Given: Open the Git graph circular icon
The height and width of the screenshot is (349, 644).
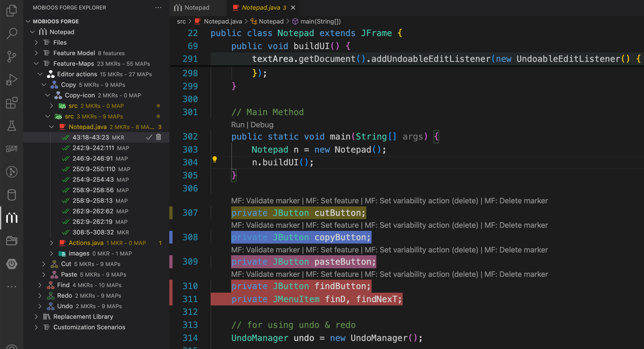Looking at the screenshot, I should 12,172.
